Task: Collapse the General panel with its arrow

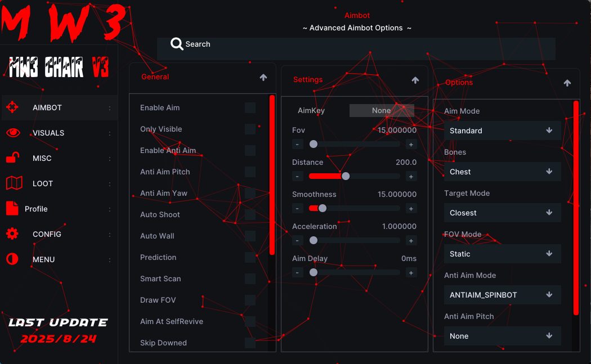Action: [263, 78]
